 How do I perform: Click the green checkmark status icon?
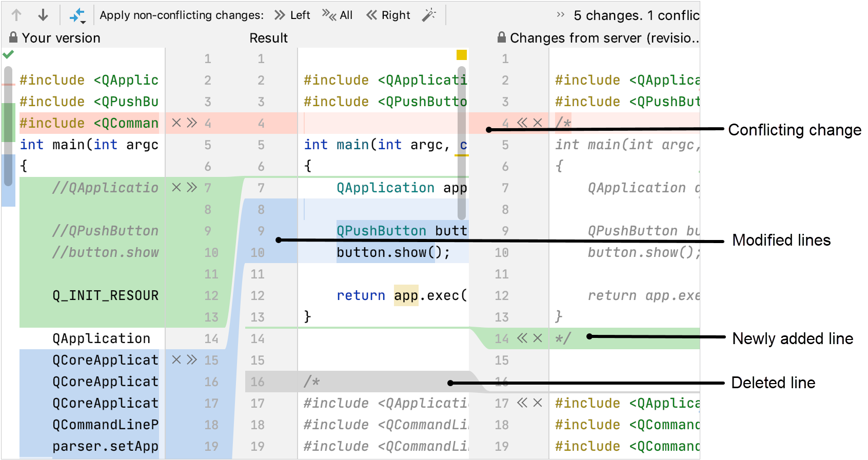[x=8, y=54]
